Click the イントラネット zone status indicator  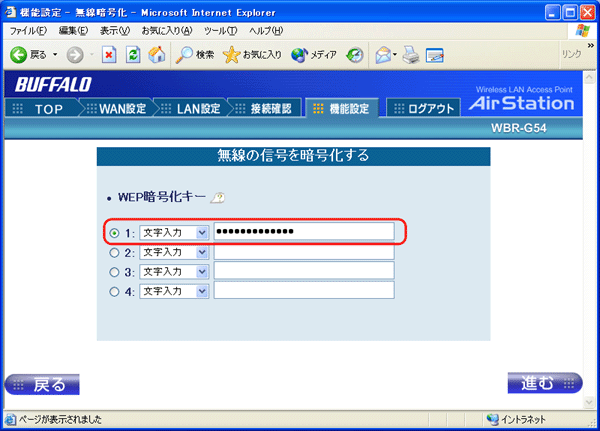(x=517, y=420)
